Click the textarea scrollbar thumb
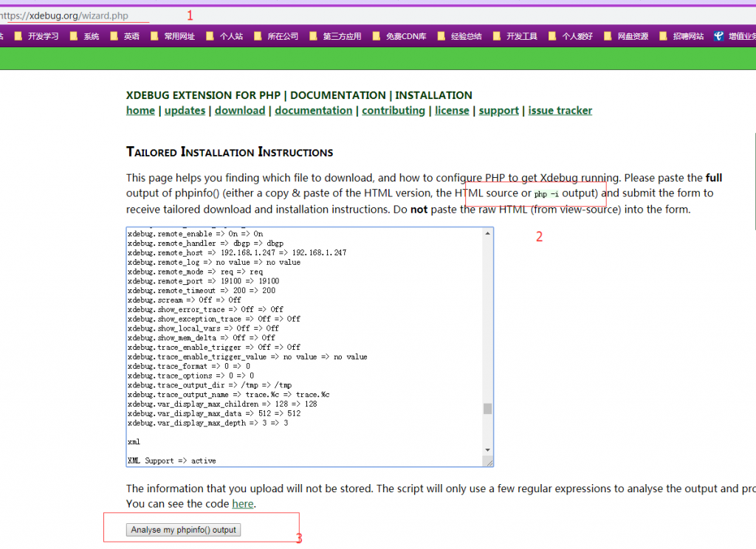Screen dimensions: 756x549 [x=487, y=409]
